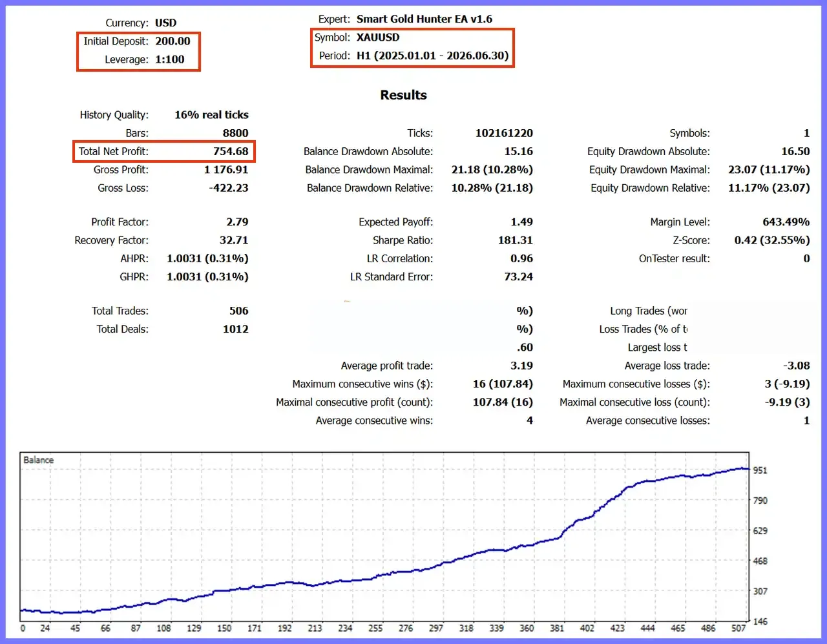This screenshot has width=827, height=644.
Task: Click the Balance label on the chart
Action: point(38,460)
